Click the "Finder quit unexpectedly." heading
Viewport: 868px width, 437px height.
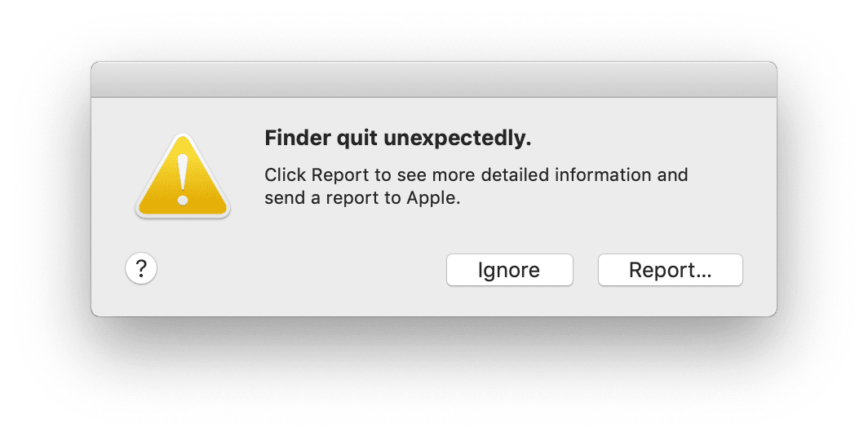397,139
